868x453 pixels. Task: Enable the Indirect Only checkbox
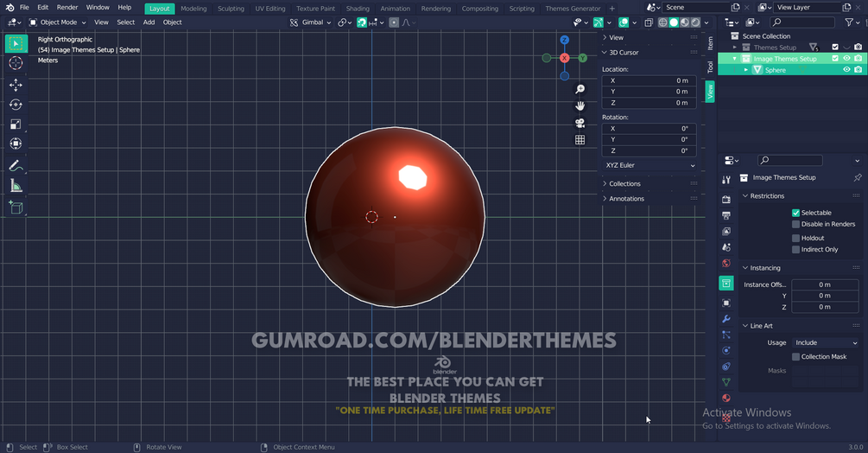[x=795, y=250]
